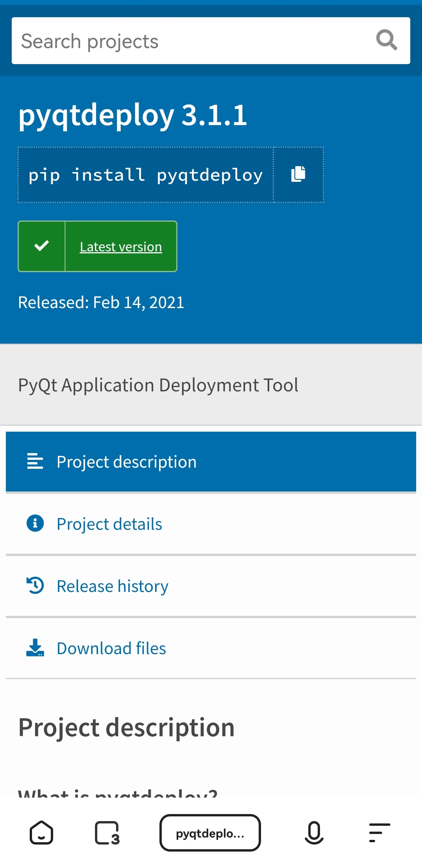Click the search magnifier icon
Image resolution: width=422 pixels, height=868 pixels.
click(386, 40)
